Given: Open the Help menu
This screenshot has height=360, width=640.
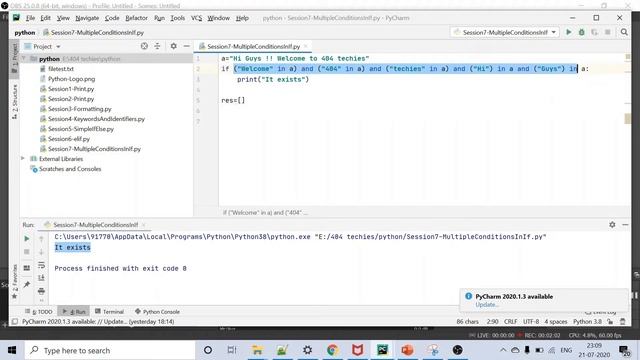Looking at the screenshot, I should coord(242,18).
